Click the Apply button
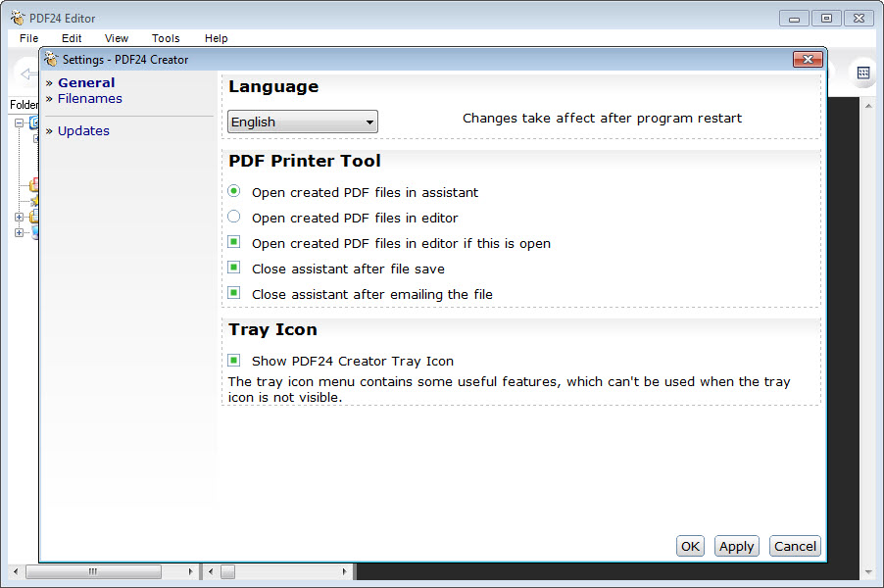Screen dimensions: 884x588 736,547
